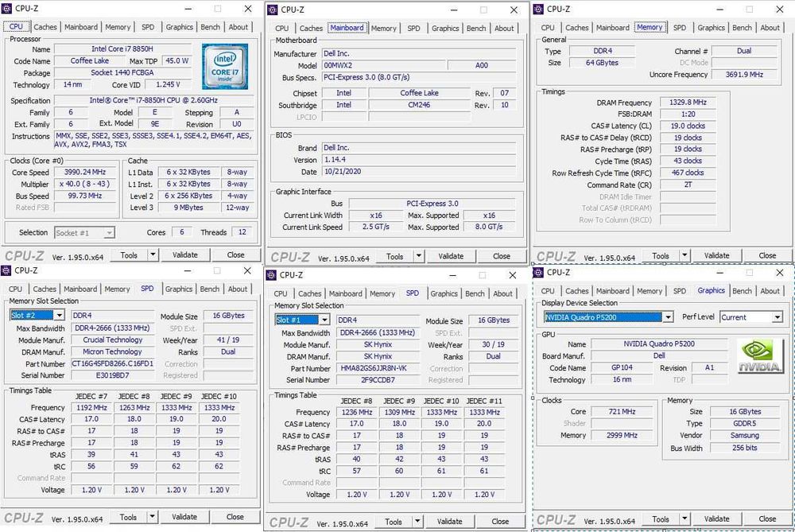Expand Tools arrow in Slot #1 SPD window

[x=417, y=522]
